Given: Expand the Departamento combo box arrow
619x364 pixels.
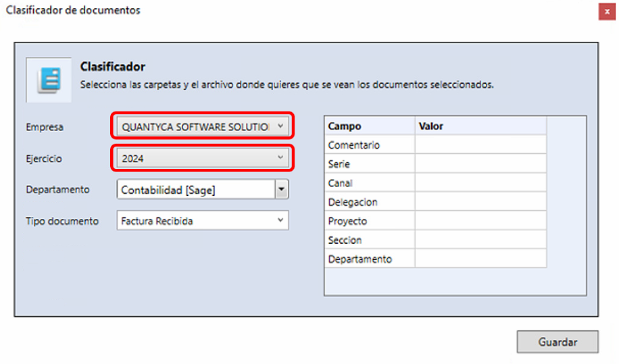Looking at the screenshot, I should point(282,189).
